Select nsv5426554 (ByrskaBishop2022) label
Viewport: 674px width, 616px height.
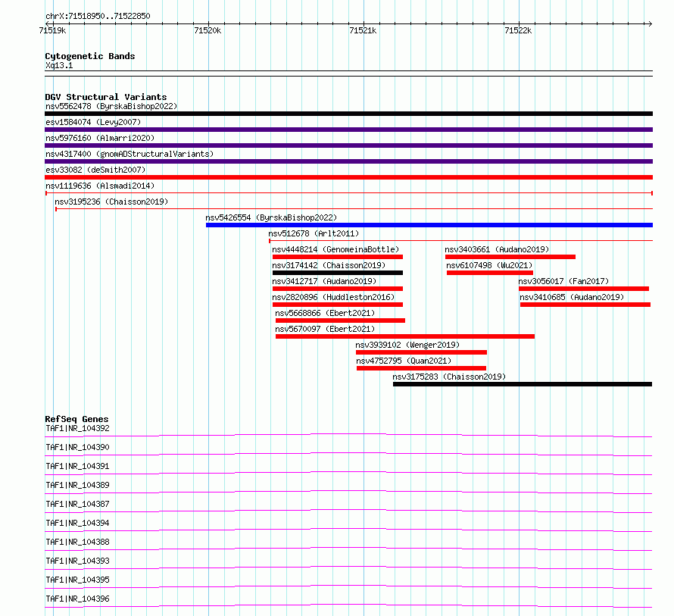271,217
